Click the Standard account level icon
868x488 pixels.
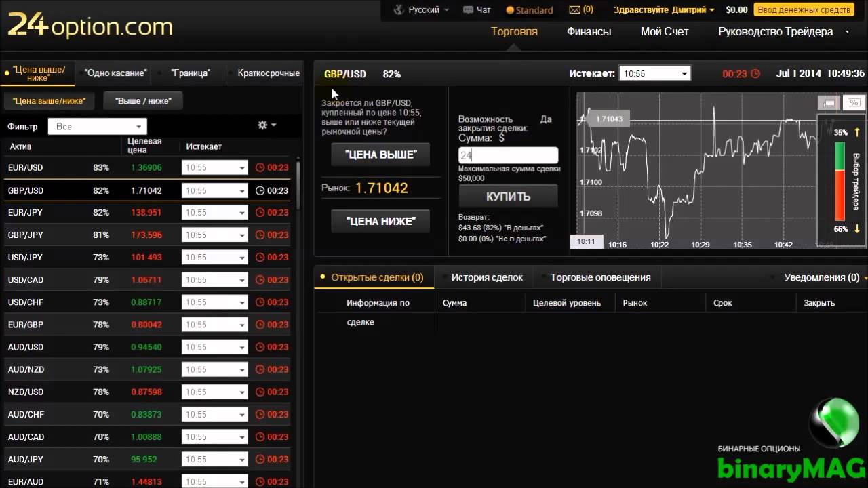[510, 10]
